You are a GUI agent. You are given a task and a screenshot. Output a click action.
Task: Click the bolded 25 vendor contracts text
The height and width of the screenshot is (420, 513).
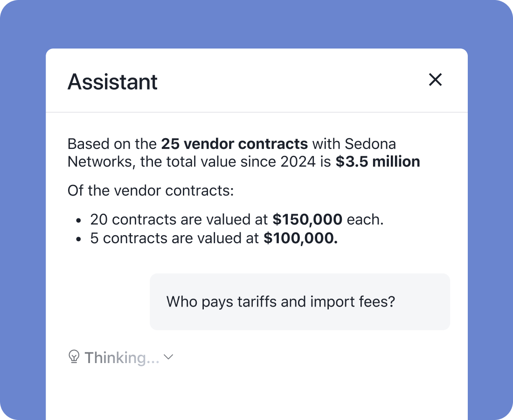point(234,144)
